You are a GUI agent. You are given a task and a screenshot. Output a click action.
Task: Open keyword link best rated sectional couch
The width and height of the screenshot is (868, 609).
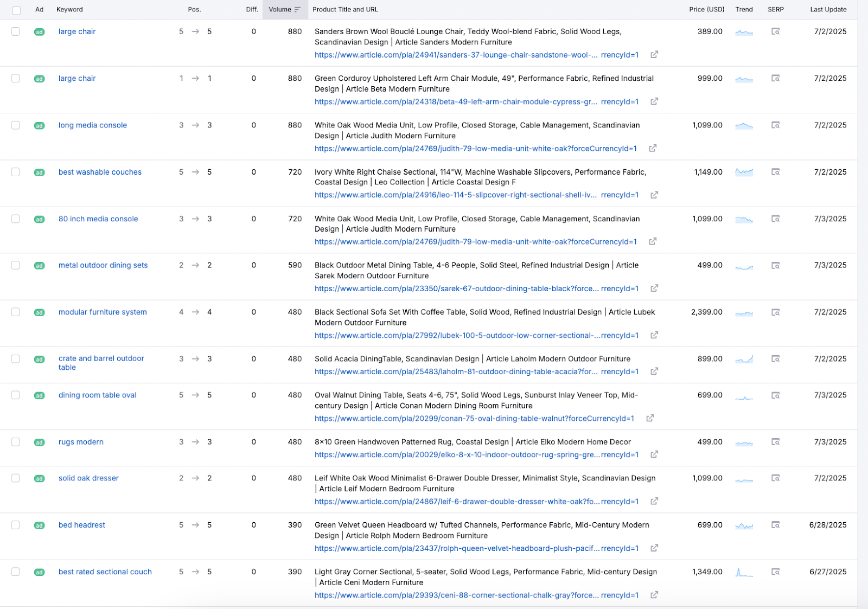105,572
